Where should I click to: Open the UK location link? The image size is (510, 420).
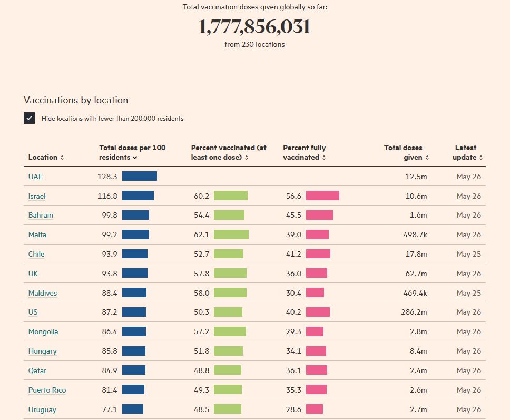coord(33,274)
